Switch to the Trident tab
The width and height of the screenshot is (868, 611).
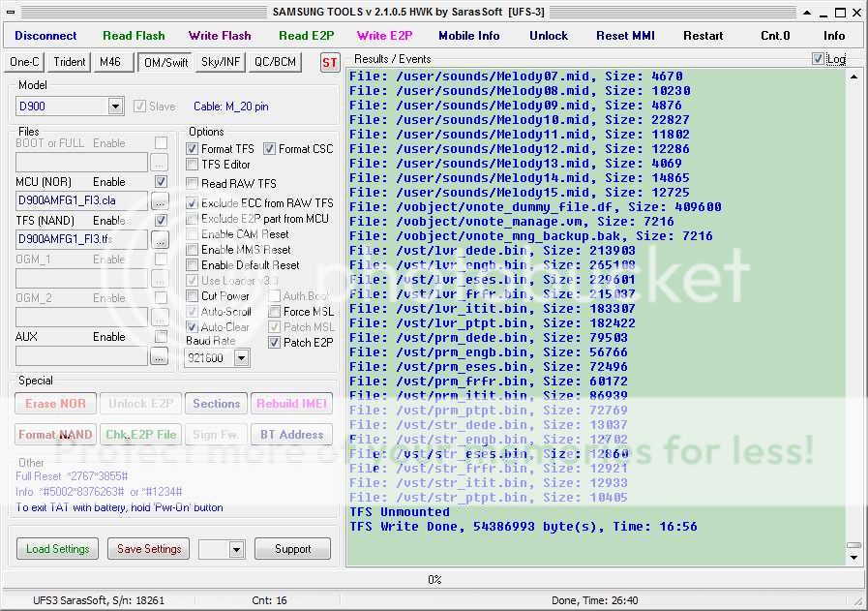[x=70, y=62]
